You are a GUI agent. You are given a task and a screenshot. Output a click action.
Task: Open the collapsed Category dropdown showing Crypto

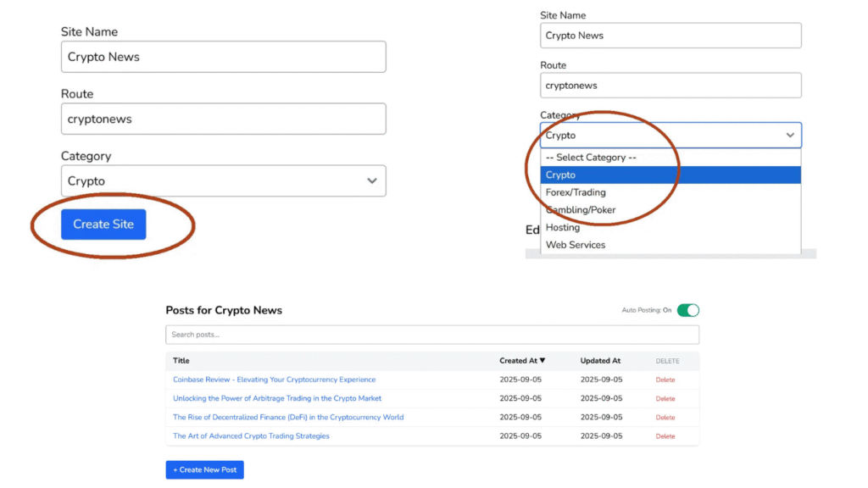point(223,181)
